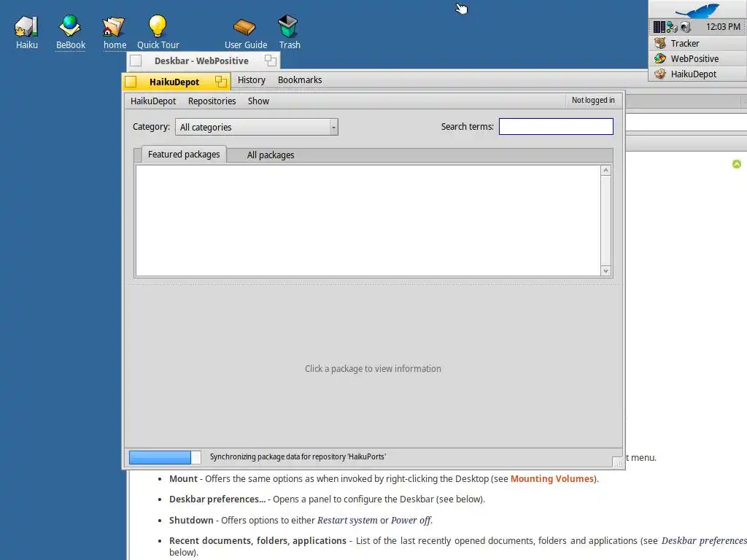
Task: Click the 'Mount' bold text in page
Action: 183,478
